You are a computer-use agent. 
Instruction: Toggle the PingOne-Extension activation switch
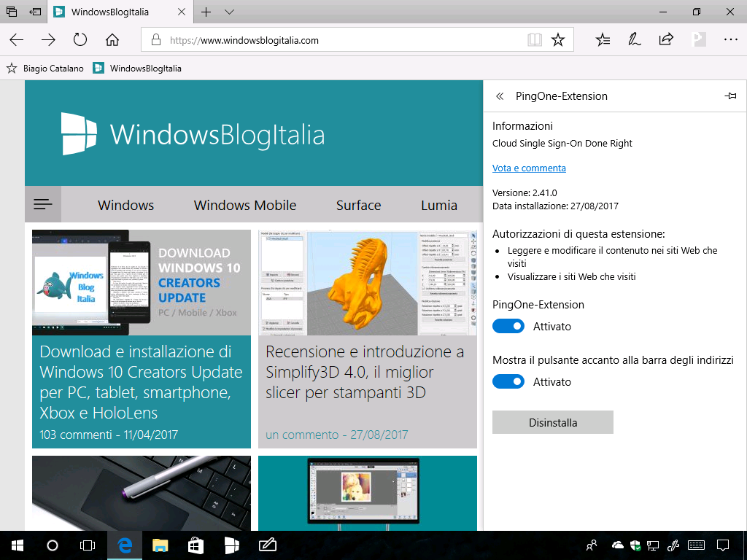[x=508, y=326]
